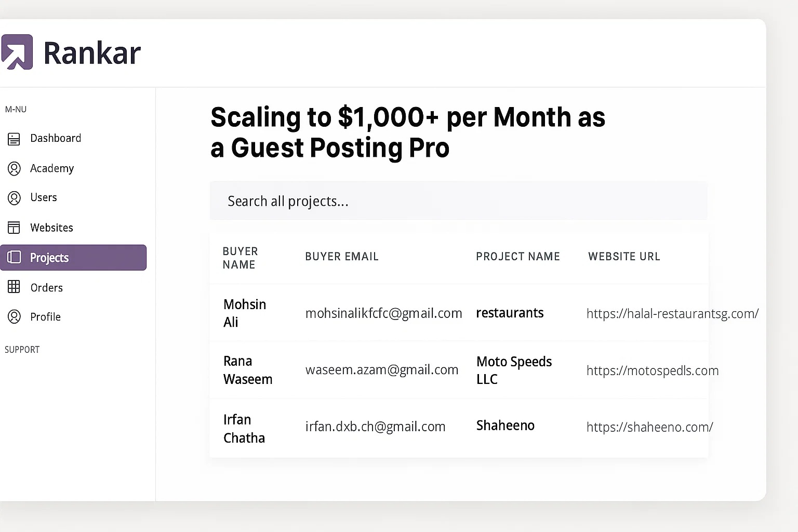Open the Orders page label
The width and height of the screenshot is (798, 532).
tap(47, 288)
